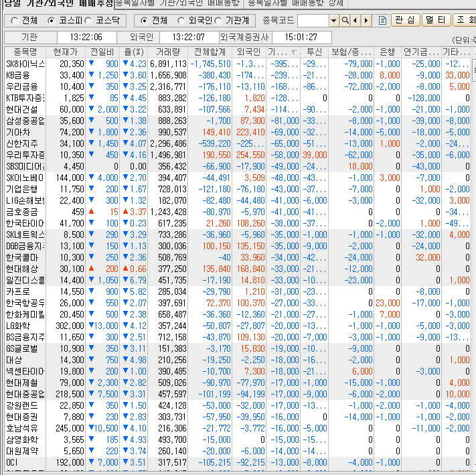
Task: Click the 외국계증권사 time 15:01:27
Action: [301, 38]
